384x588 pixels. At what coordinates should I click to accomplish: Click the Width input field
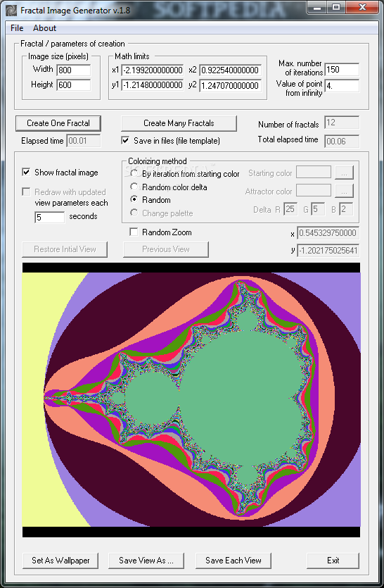point(74,70)
